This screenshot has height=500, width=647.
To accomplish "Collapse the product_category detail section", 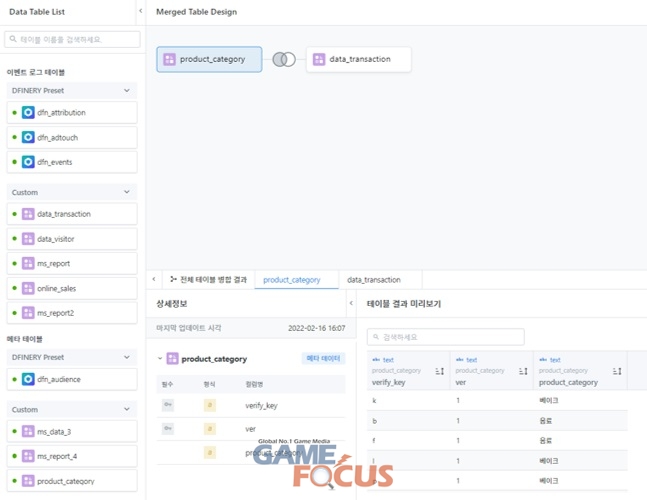I will tap(160, 358).
